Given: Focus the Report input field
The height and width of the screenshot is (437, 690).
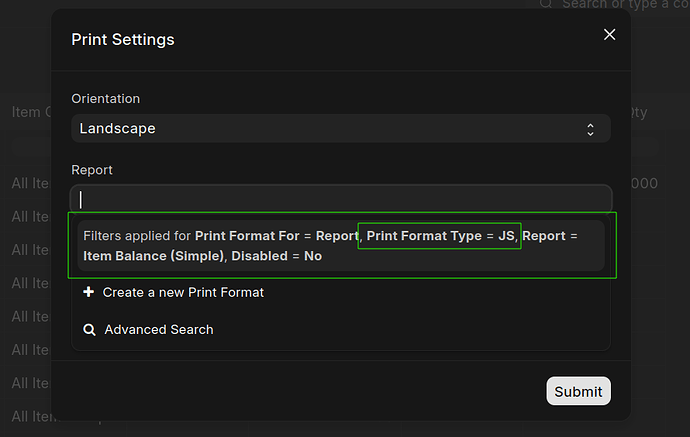Looking at the screenshot, I should [340, 199].
